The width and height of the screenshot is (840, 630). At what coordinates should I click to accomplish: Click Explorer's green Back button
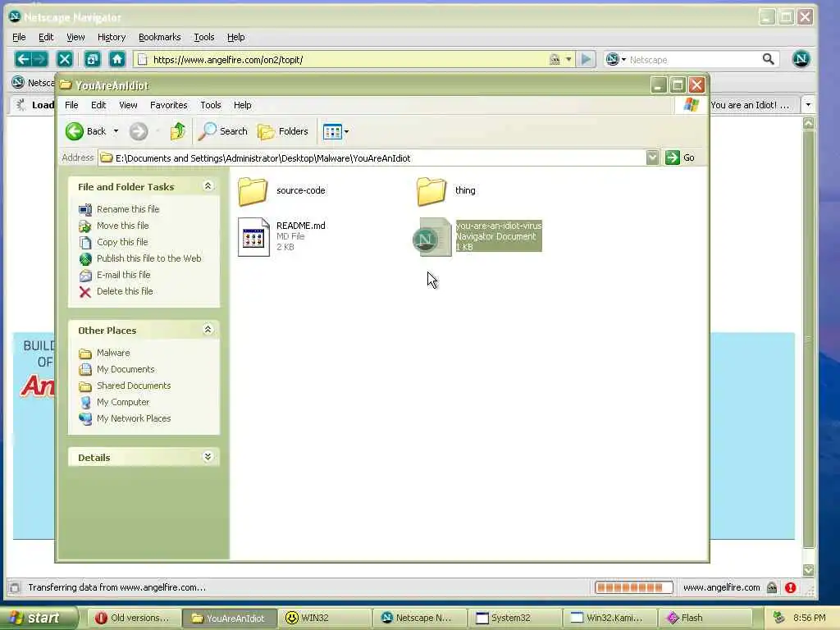point(85,131)
